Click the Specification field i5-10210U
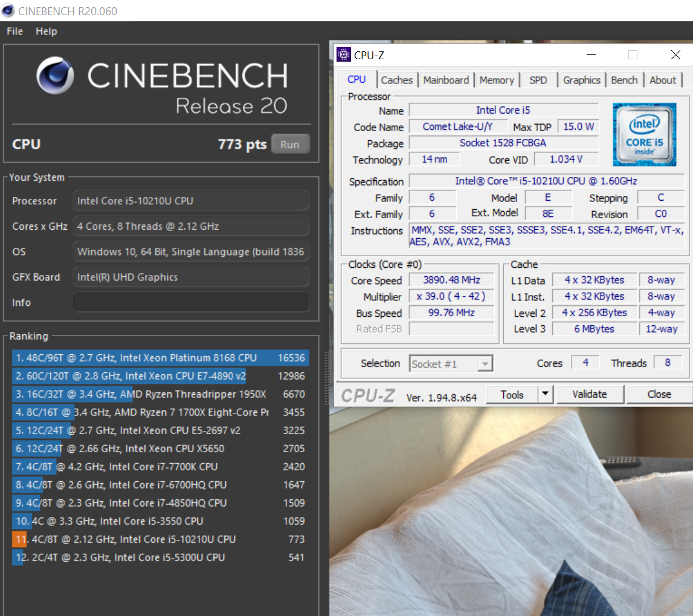 click(x=546, y=181)
